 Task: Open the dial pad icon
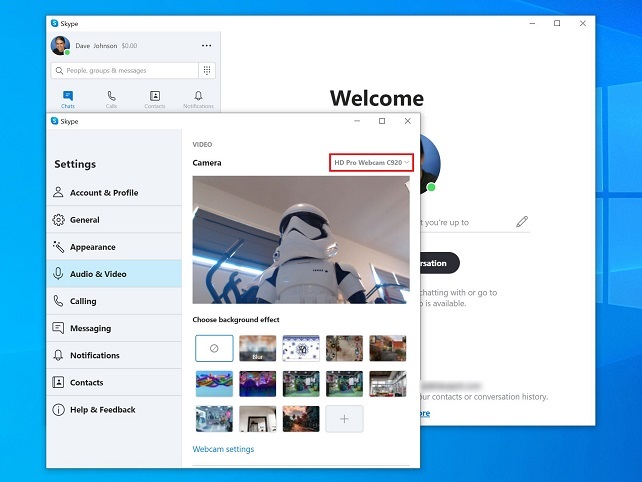207,70
